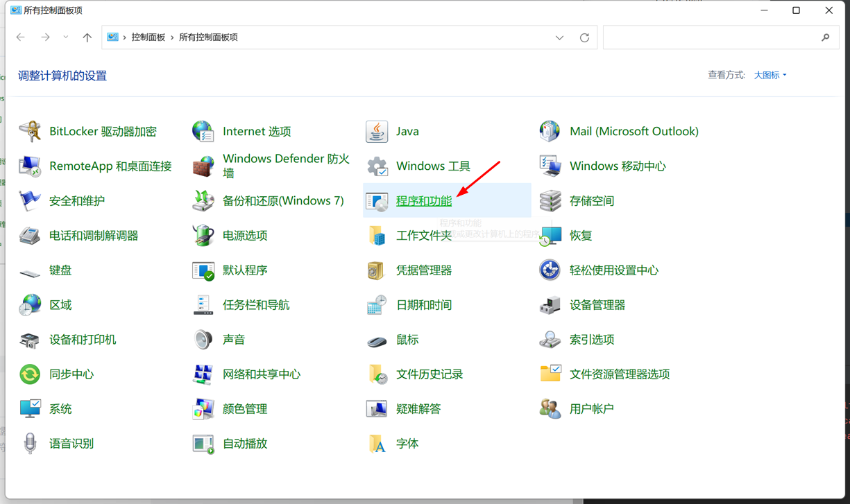Open 网络和共享中心 icon
The image size is (850, 504).
tap(203, 374)
